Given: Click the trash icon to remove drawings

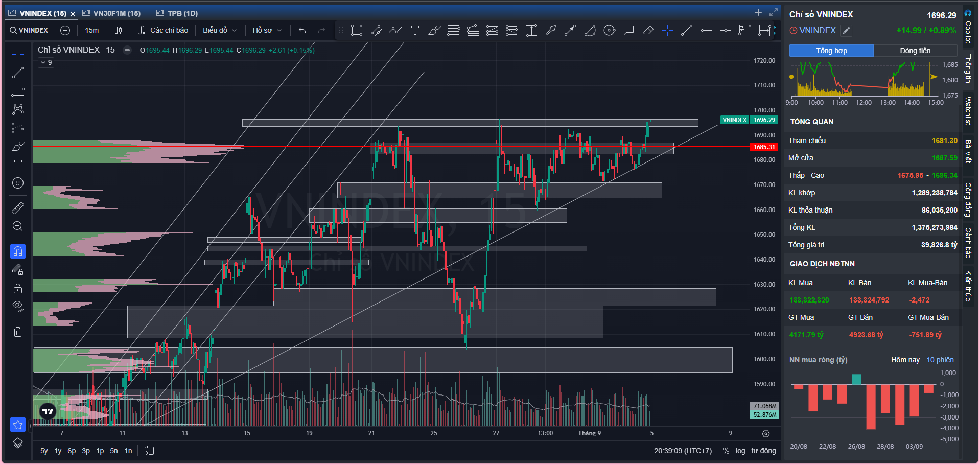Looking at the screenshot, I should click(18, 332).
